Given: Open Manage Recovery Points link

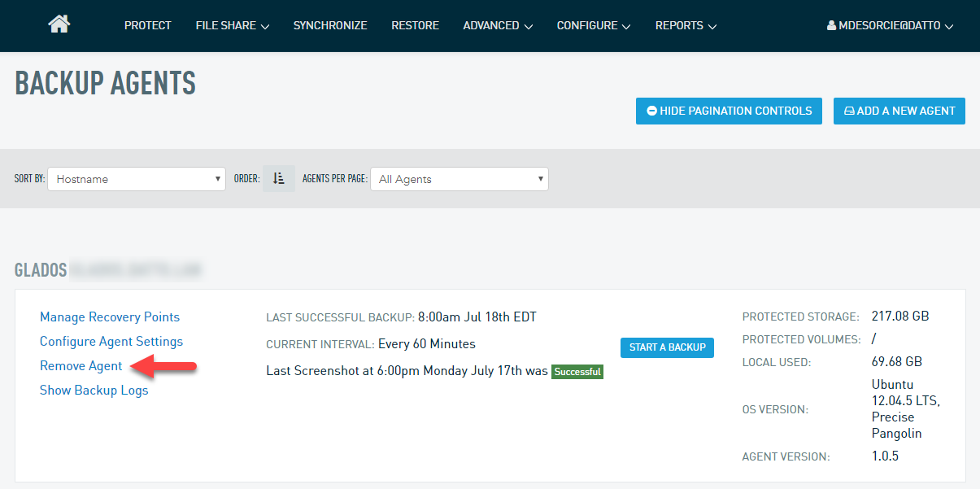Looking at the screenshot, I should (x=110, y=317).
